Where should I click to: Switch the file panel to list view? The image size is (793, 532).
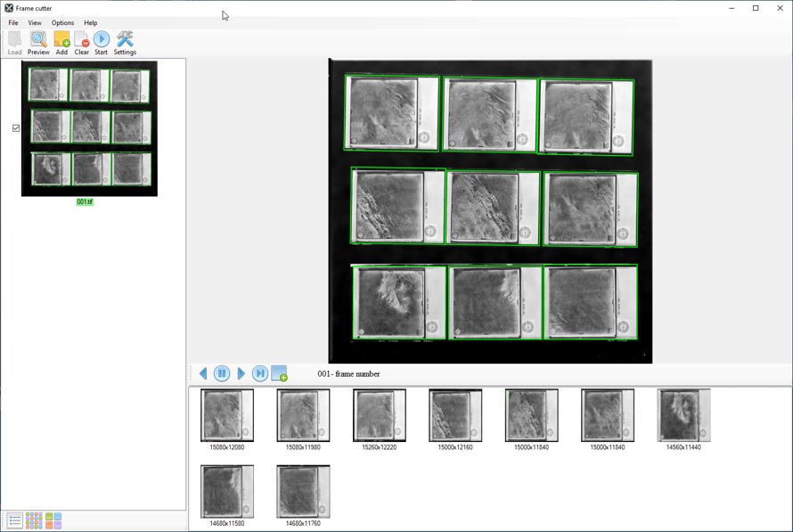15,520
